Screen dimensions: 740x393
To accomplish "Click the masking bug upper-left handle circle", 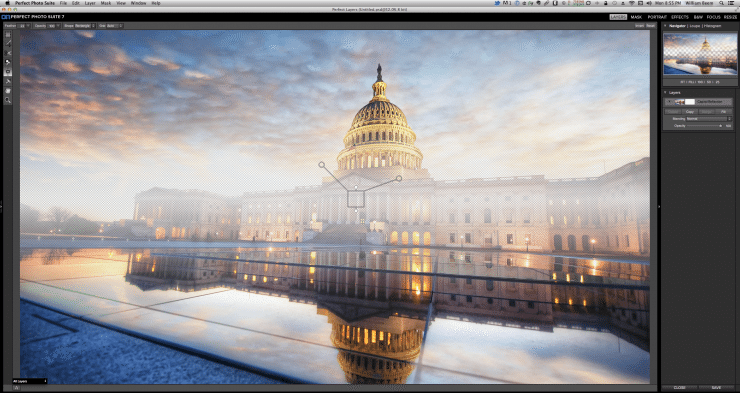I will click(x=321, y=165).
